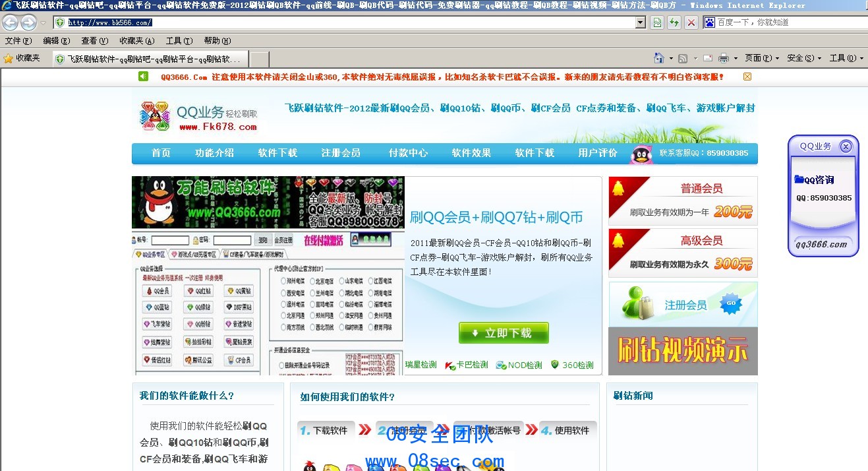Expand the Print button dropdown arrow

(x=735, y=59)
